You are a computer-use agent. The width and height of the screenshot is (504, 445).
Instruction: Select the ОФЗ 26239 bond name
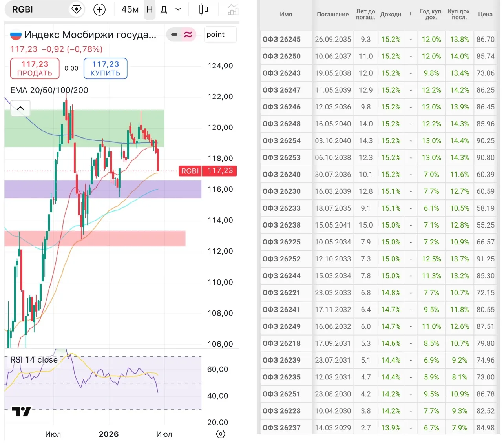coord(281,360)
